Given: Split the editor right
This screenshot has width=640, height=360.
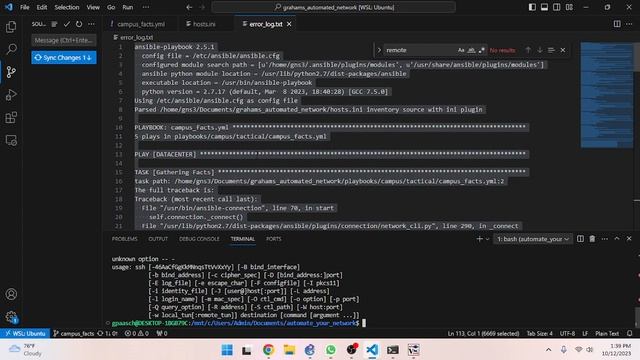Looking at the screenshot, I should point(617,24).
